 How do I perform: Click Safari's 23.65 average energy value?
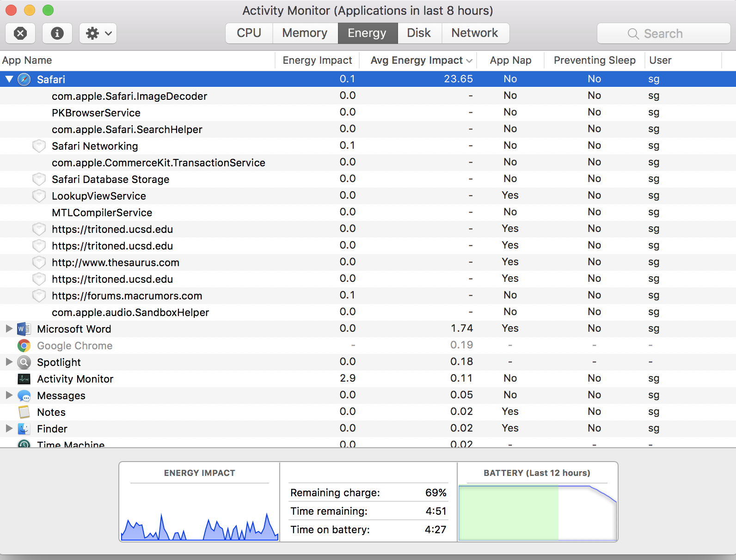click(458, 79)
